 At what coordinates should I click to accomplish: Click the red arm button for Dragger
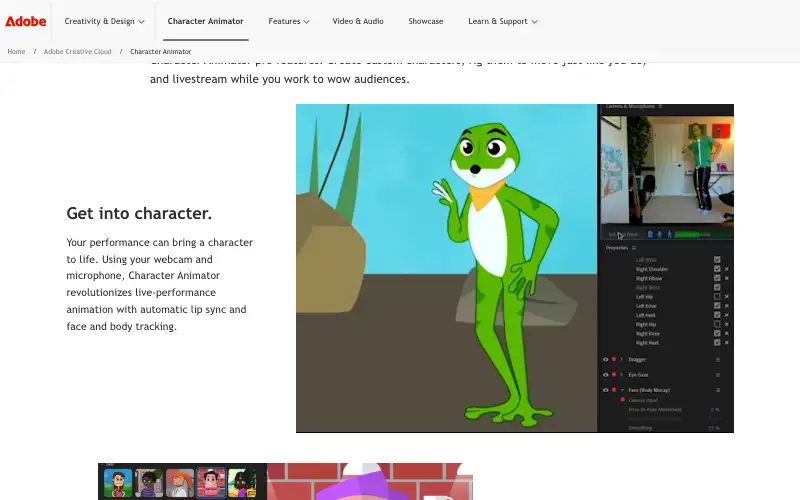(614, 359)
